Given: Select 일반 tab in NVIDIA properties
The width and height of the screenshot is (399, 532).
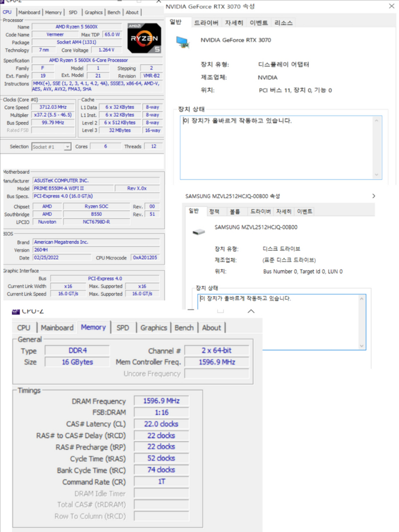Looking at the screenshot, I should pyautogui.click(x=176, y=22).
